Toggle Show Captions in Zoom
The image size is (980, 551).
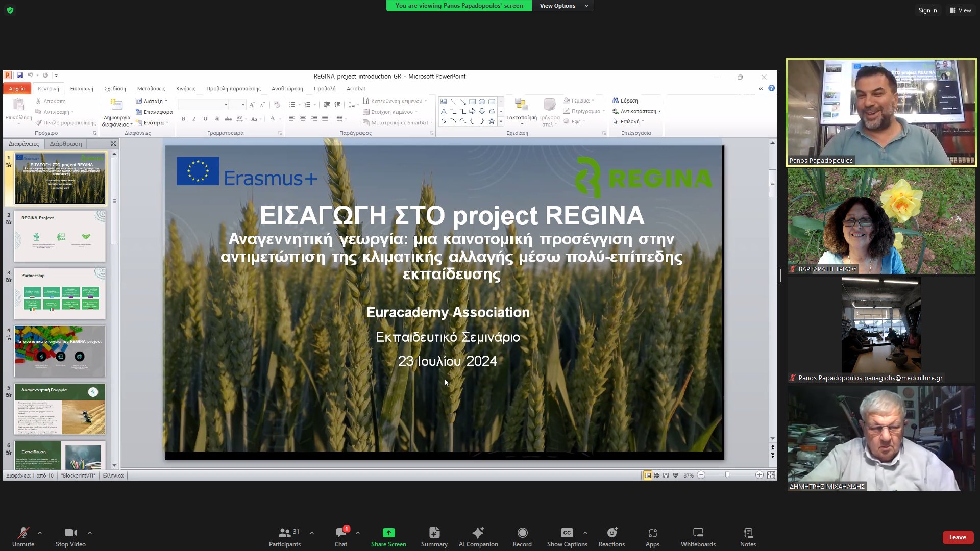[x=567, y=537]
